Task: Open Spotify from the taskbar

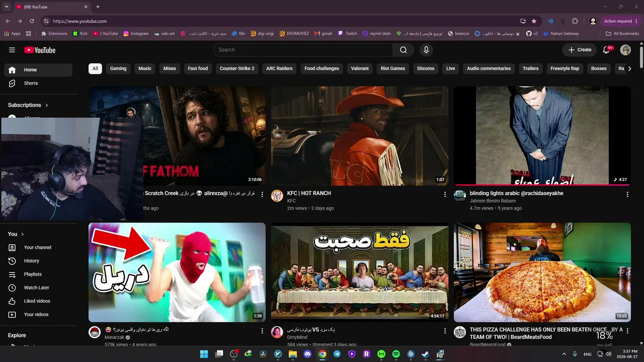Action: click(396, 354)
